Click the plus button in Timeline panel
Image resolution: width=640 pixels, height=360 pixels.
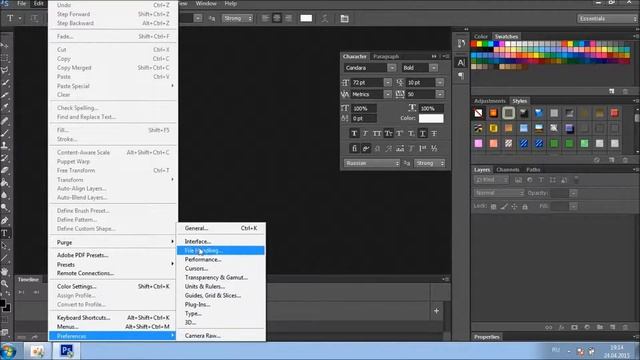[x=436, y=311]
